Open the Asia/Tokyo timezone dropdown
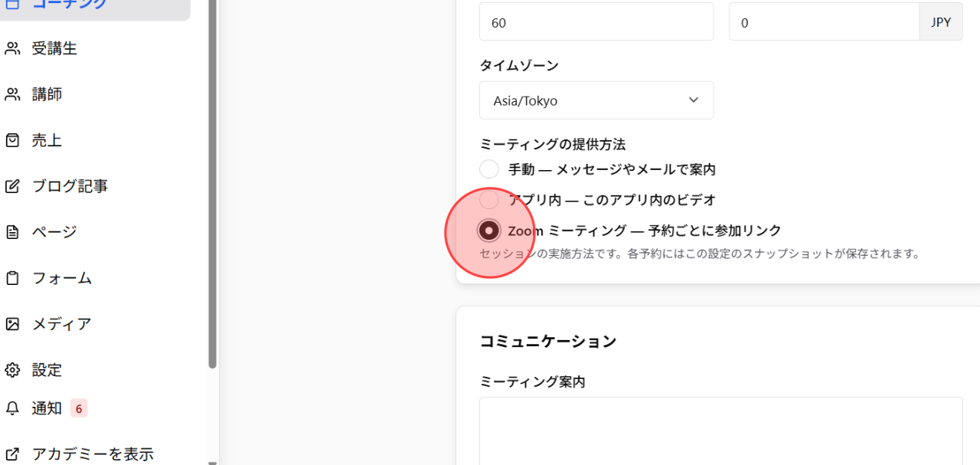Screen dimensions: 980x465 pyautogui.click(x=596, y=100)
